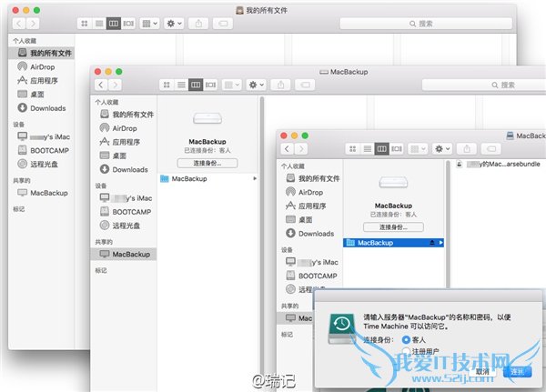Select 远程光盘 in back window sidebar
Viewport: 546px width, 392px height.
pyautogui.click(x=42, y=164)
